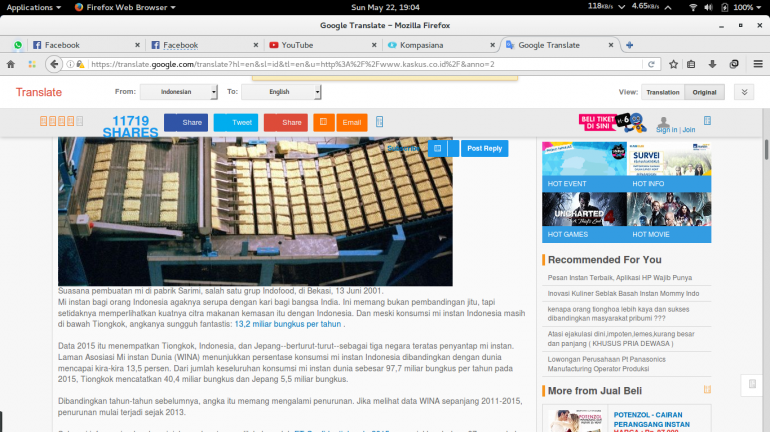Click the Post Reply button
This screenshot has height=432, width=770.
click(484, 148)
